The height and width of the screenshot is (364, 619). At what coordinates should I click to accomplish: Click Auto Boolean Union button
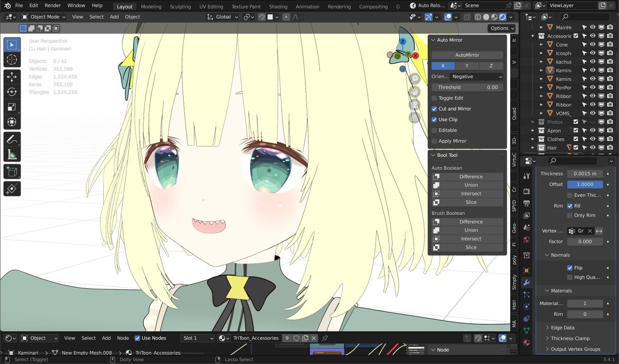coord(467,185)
